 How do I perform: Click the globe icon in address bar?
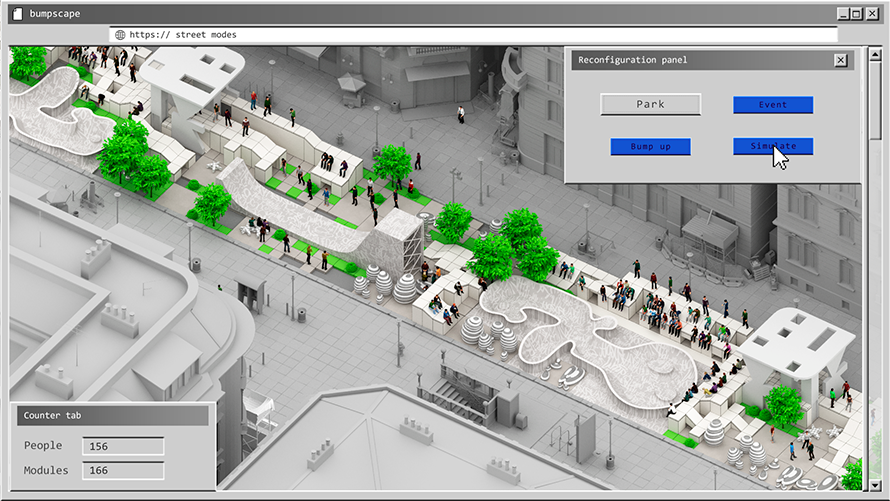pyautogui.click(x=120, y=35)
